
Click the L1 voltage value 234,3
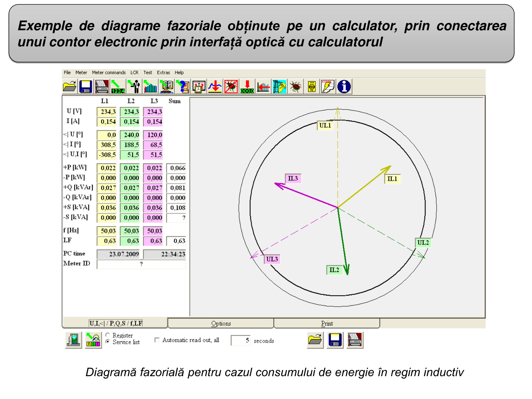[107, 112]
